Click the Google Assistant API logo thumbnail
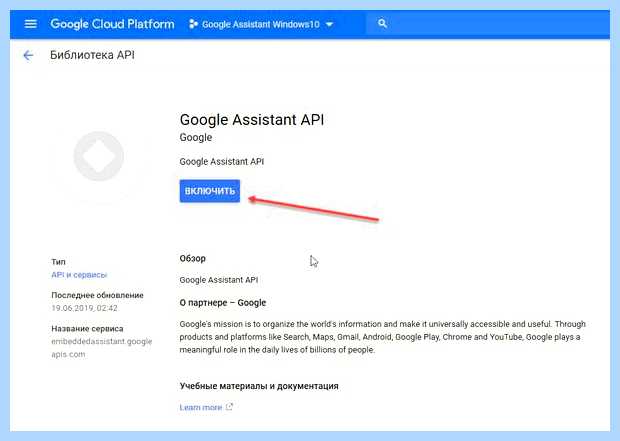The height and width of the screenshot is (441, 620). point(98,156)
